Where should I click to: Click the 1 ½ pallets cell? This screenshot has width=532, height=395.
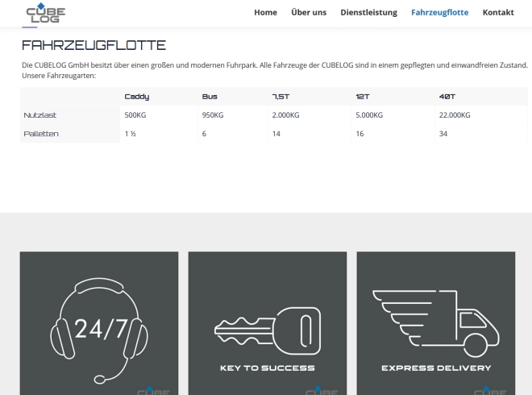tap(159, 134)
